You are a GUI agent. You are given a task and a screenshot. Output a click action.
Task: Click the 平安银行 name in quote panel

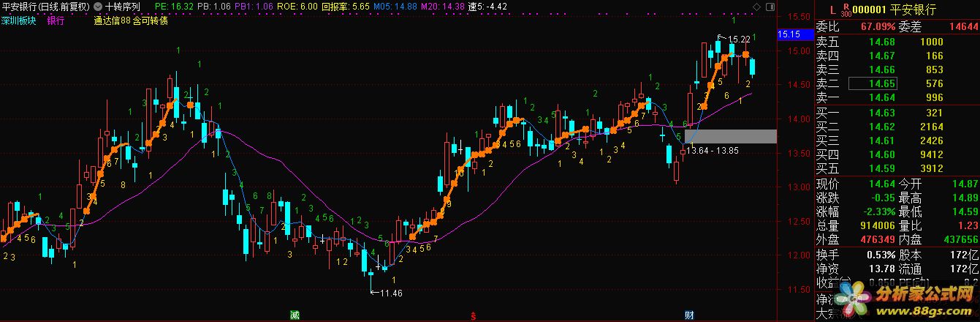tap(913, 9)
